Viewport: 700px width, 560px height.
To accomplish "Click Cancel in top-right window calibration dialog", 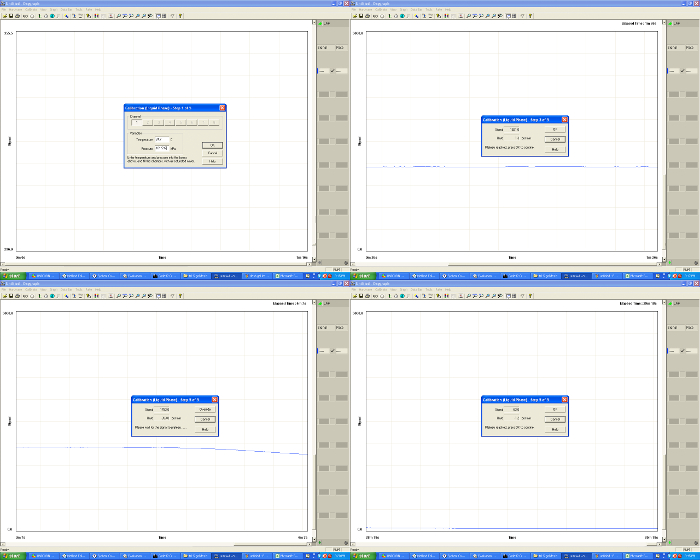I will coord(555,139).
